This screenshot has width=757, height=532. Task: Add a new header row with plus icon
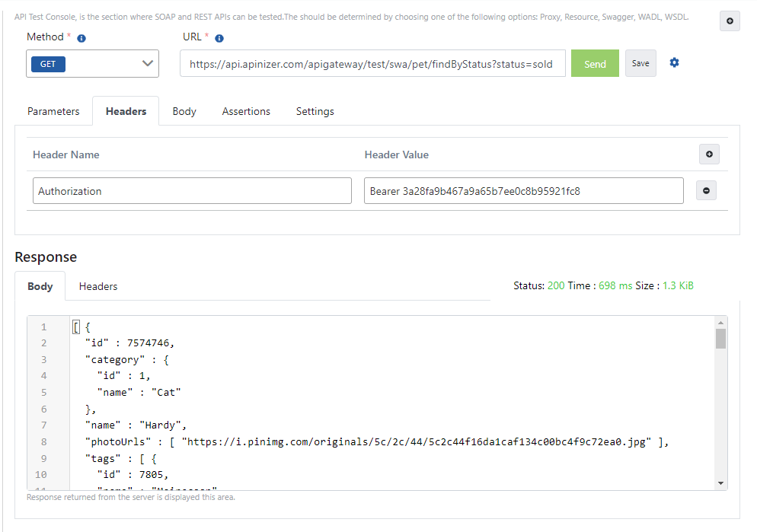pos(709,154)
